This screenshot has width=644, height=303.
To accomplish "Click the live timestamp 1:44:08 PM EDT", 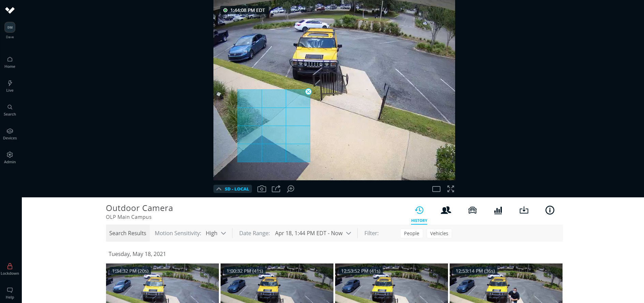I will (x=248, y=10).
